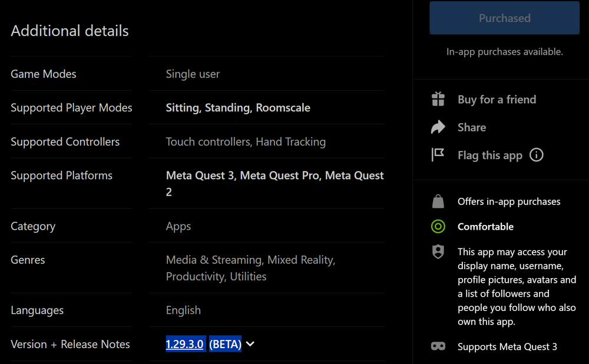Click the highlighted (BETA) label
The width and height of the screenshot is (589, 364).
pos(225,344)
